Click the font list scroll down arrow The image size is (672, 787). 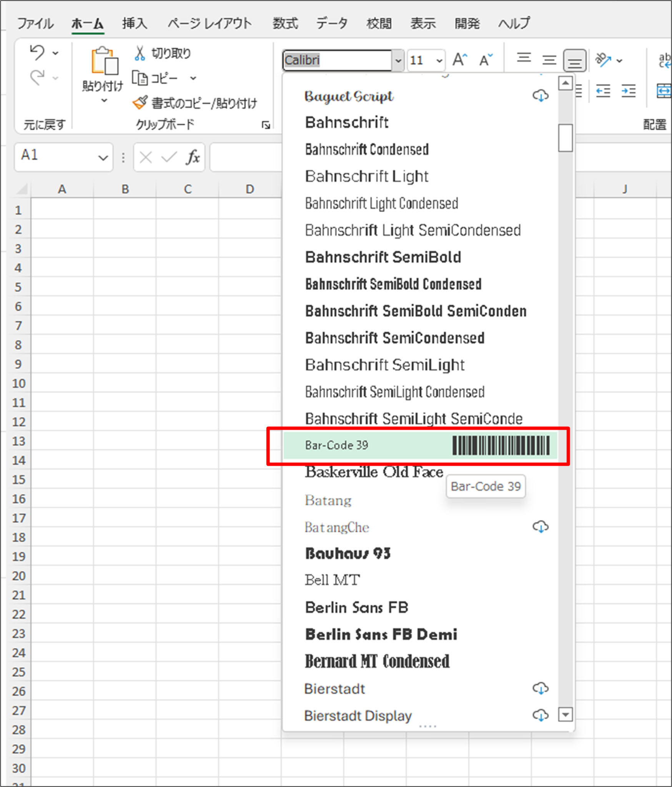click(565, 715)
